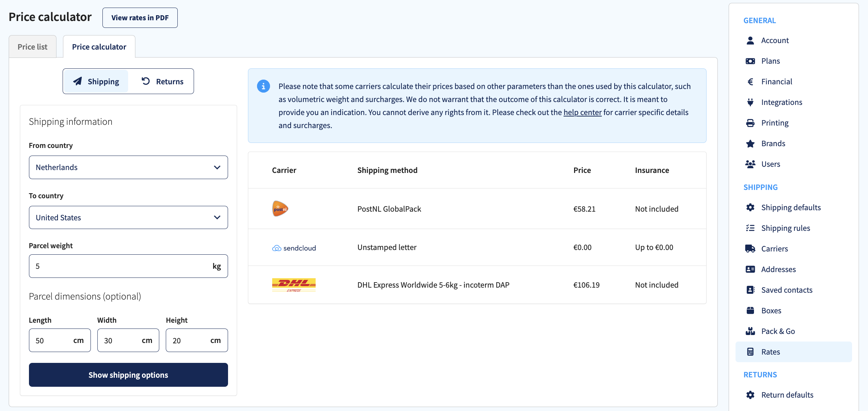Click the DHL Express carrier logo
The image size is (868, 411).
pyautogui.click(x=294, y=285)
